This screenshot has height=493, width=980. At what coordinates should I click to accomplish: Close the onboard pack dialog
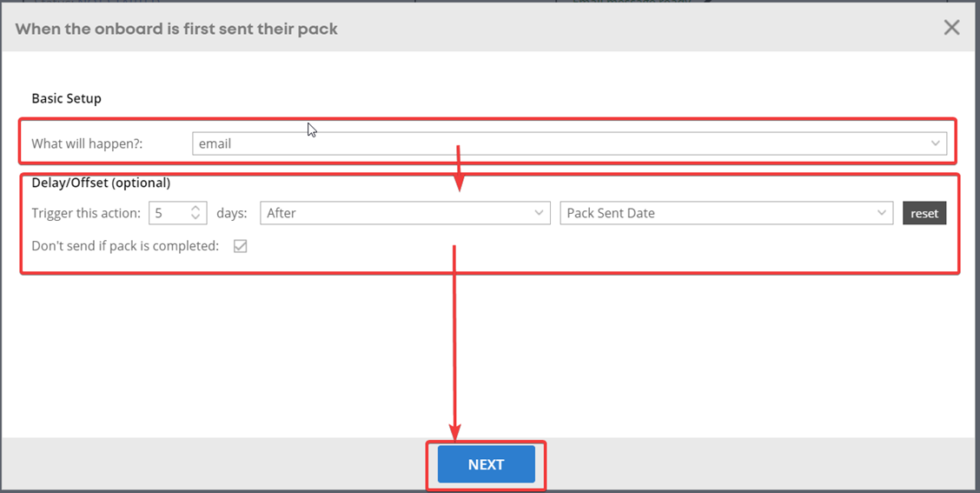[951, 28]
